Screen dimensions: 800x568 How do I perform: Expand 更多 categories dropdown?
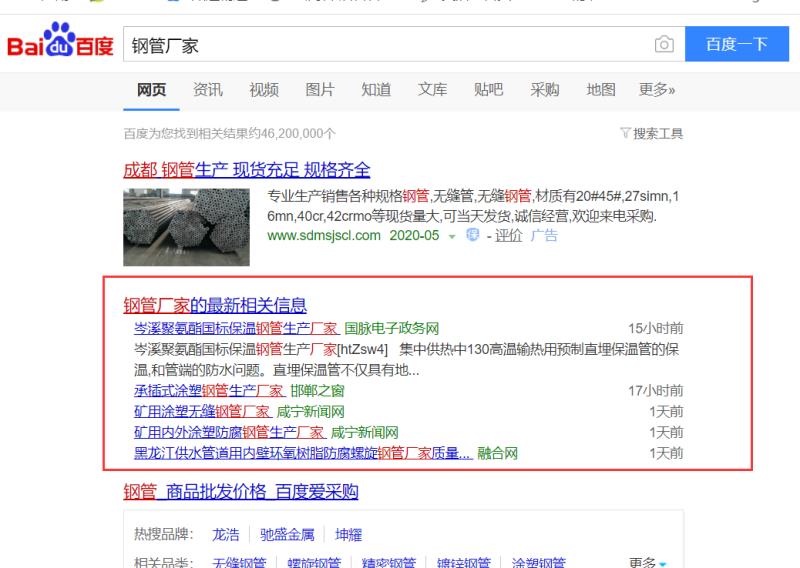pyautogui.click(x=648, y=563)
